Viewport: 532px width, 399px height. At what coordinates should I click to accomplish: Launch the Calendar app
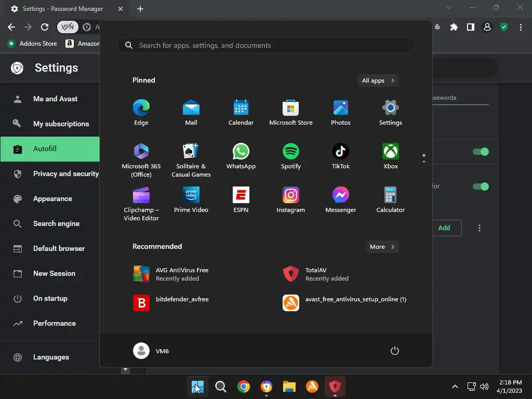(241, 112)
